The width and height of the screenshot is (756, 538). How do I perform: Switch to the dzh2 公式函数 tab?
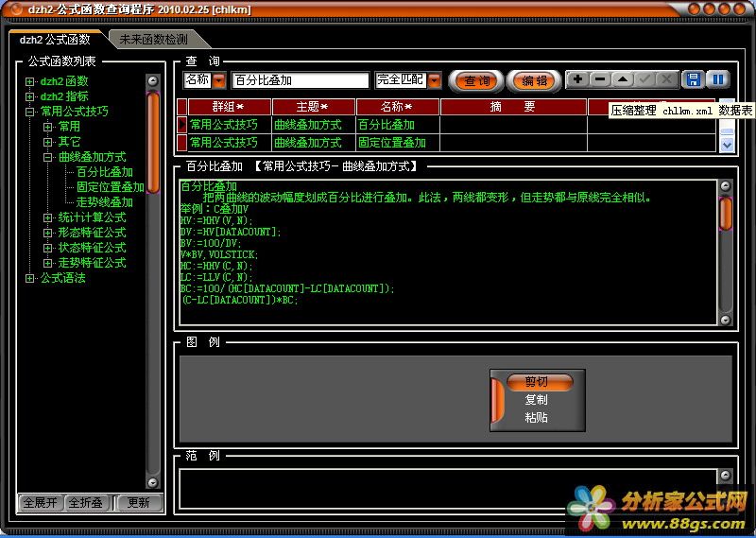55,40
